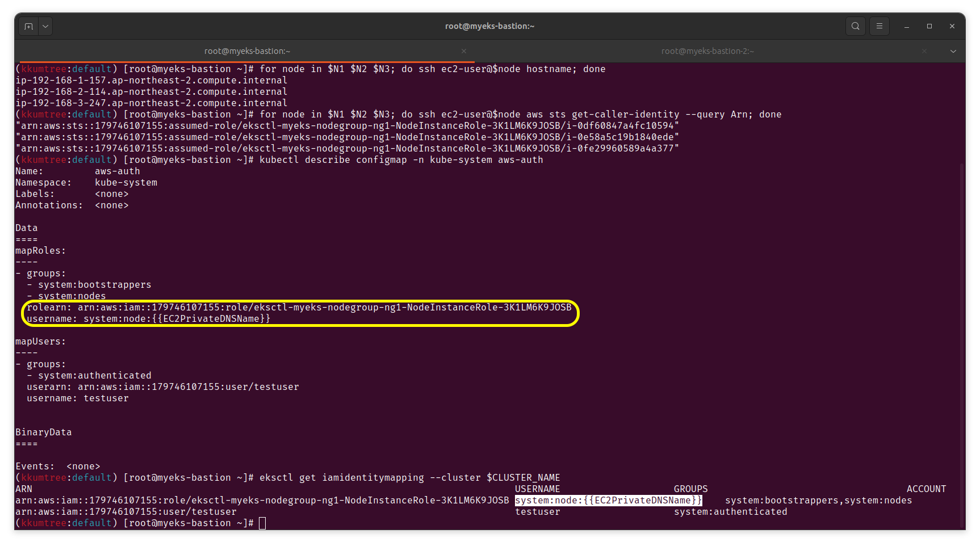This screenshot has height=546, width=980.
Task: Switch to root@myeks-bastion:~ tab
Action: pyautogui.click(x=247, y=51)
